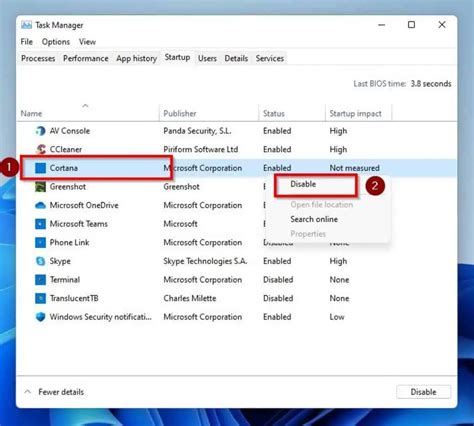Click the AV Console app icon

(x=40, y=131)
